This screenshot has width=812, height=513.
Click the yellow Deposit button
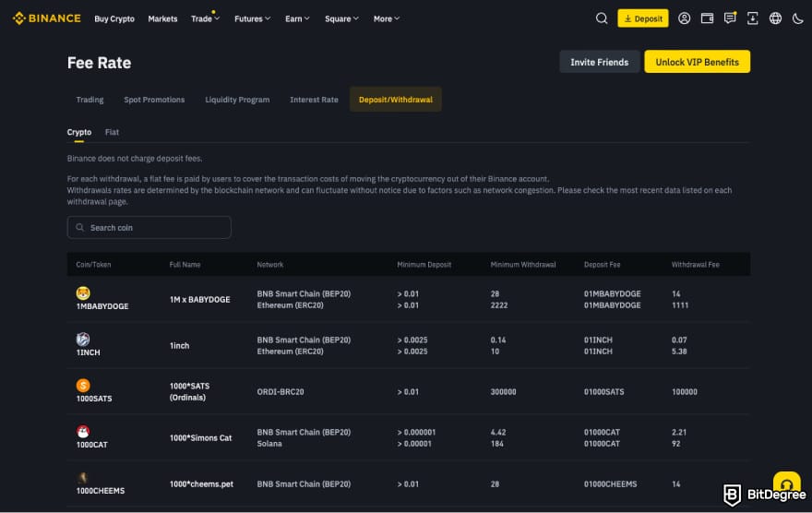(642, 18)
